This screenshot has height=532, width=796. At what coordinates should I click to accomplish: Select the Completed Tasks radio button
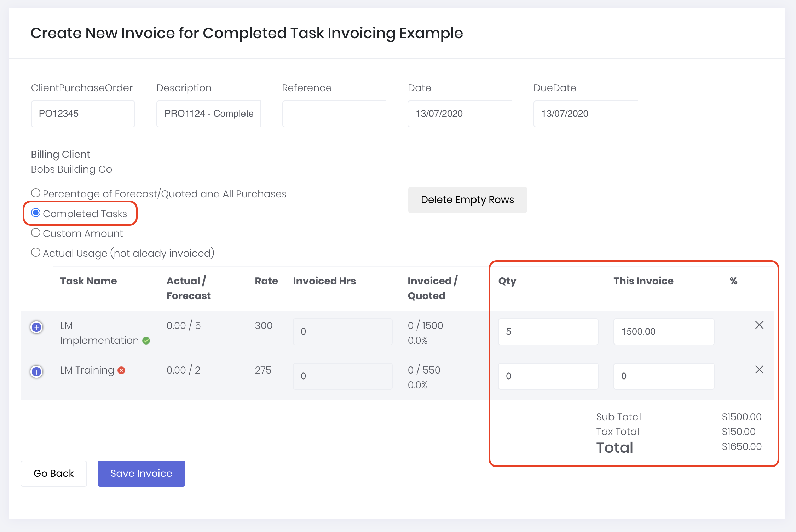point(36,213)
